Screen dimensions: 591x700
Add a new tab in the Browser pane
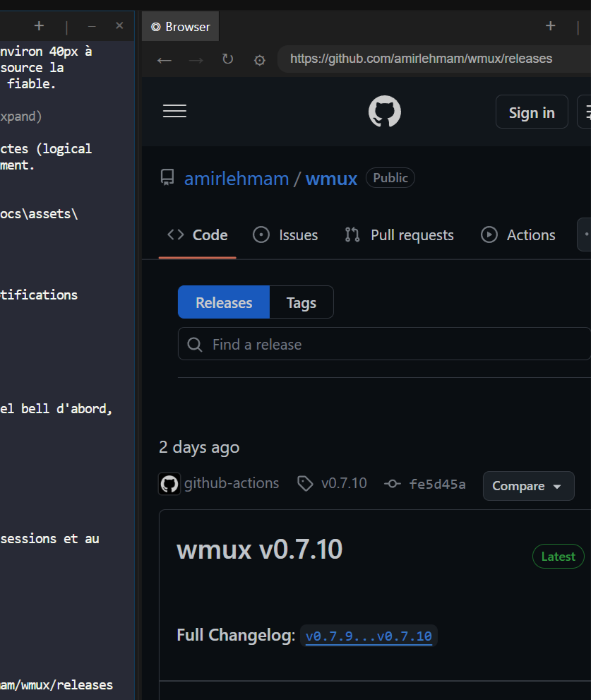[550, 26]
